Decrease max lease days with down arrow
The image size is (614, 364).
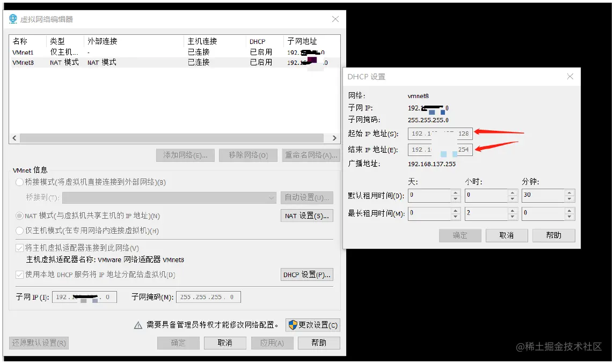(x=455, y=217)
